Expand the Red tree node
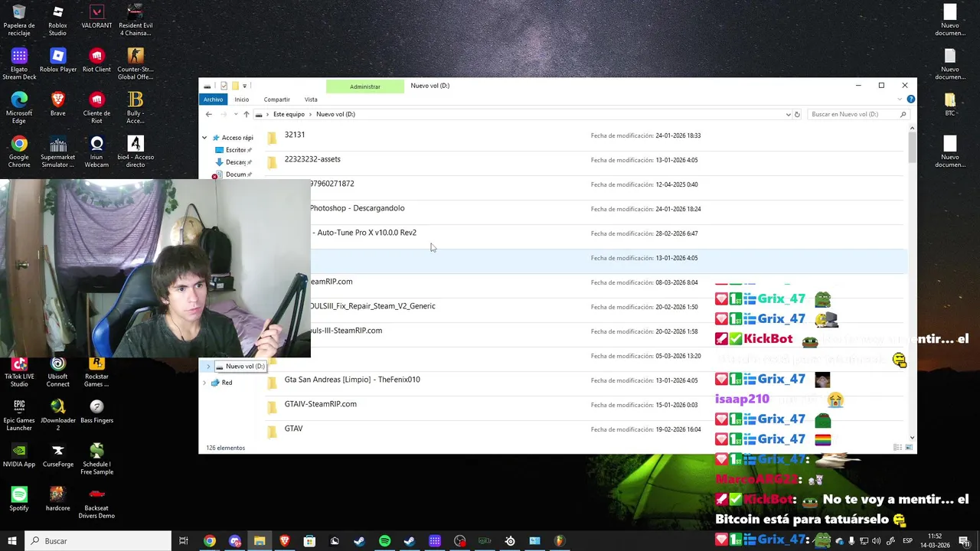 204,383
